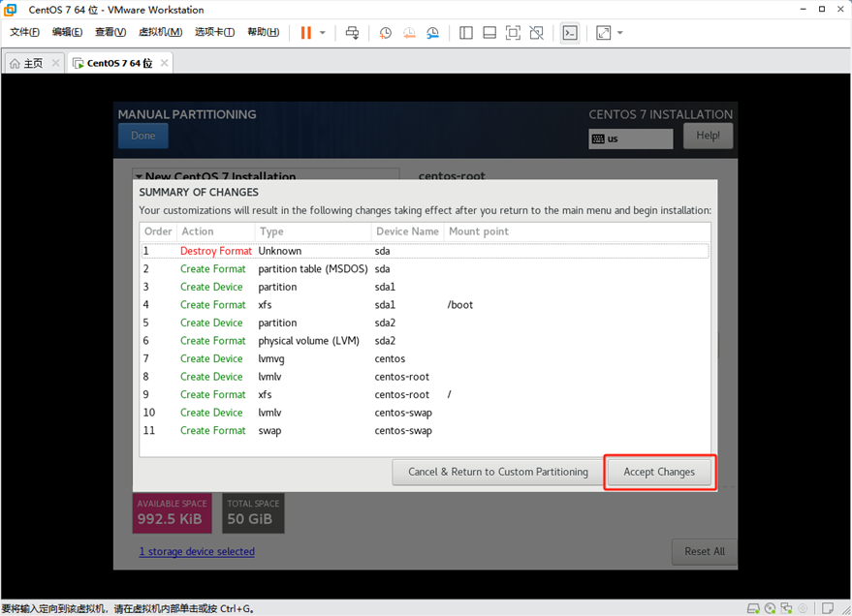Revert the virtual machine to its last snapshot
The width and height of the screenshot is (852, 616).
click(x=409, y=33)
